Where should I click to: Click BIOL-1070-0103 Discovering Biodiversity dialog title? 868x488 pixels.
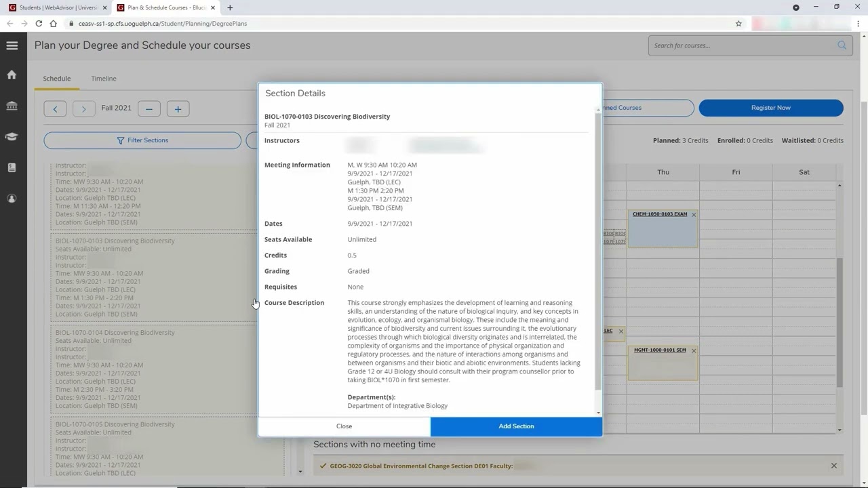click(x=327, y=117)
